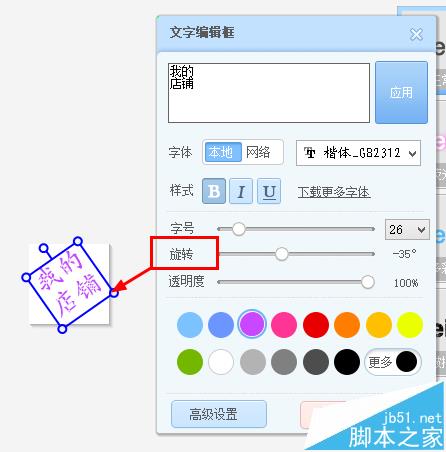The width and height of the screenshot is (446, 452).
Task: Open the 下载更多字体 link
Action: click(x=334, y=192)
